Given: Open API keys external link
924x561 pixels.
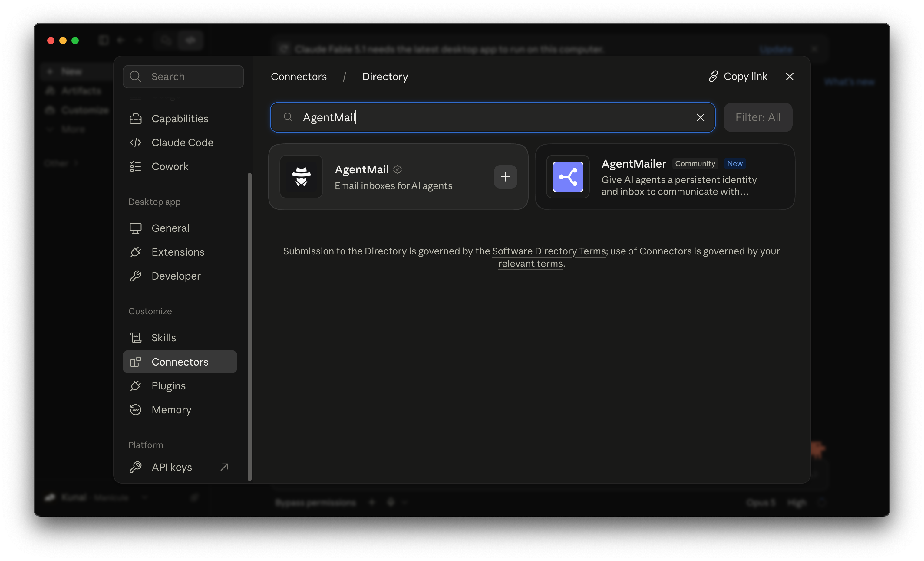Looking at the screenshot, I should tap(180, 467).
